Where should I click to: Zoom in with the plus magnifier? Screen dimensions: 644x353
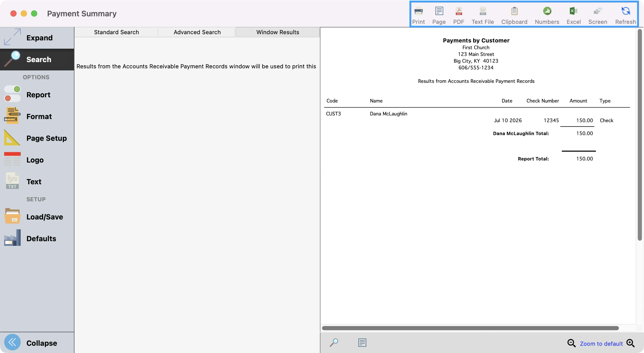[630, 343]
